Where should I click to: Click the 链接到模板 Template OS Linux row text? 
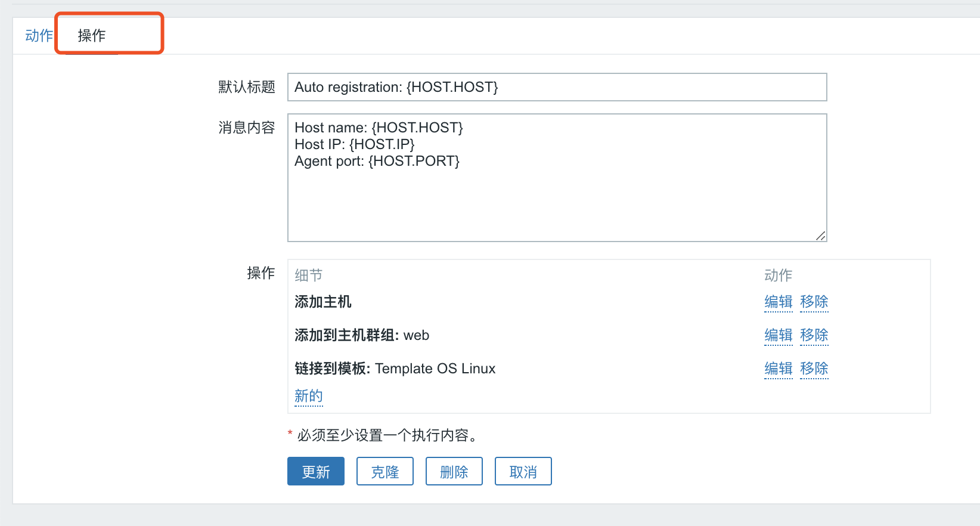tap(395, 369)
